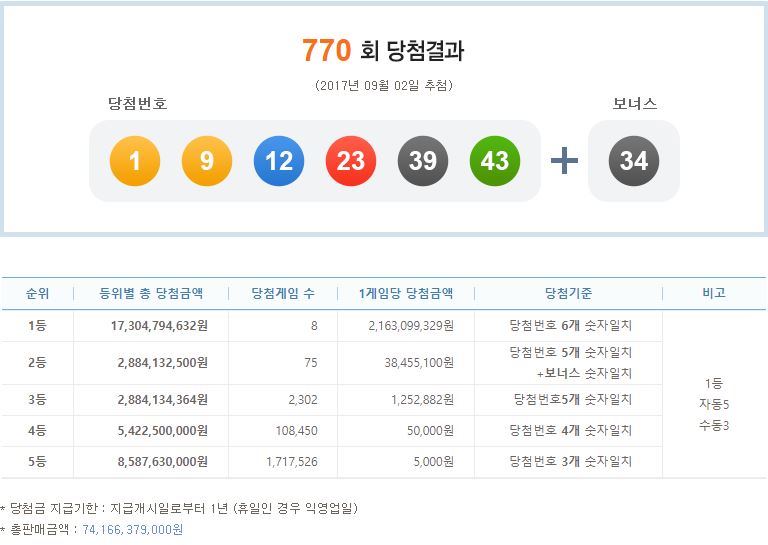Screen dimensions: 768x545
Task: Click winner count 8 in 1등 row
Action: tap(314, 326)
